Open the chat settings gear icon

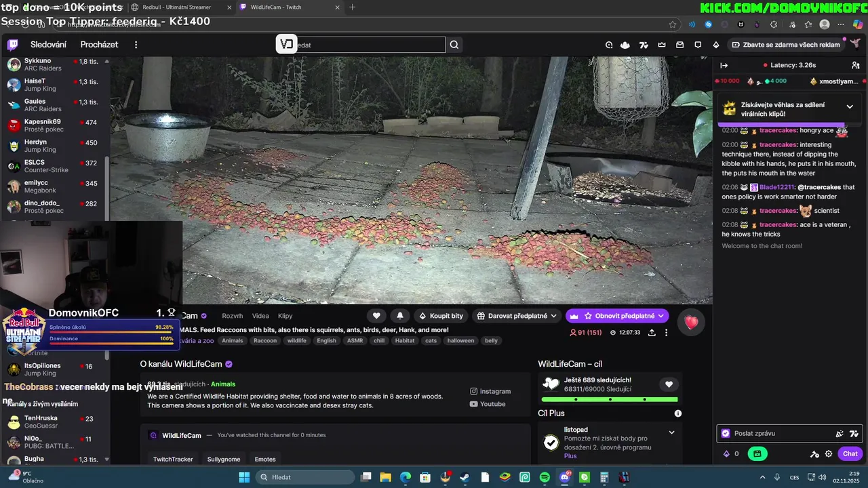(828, 454)
